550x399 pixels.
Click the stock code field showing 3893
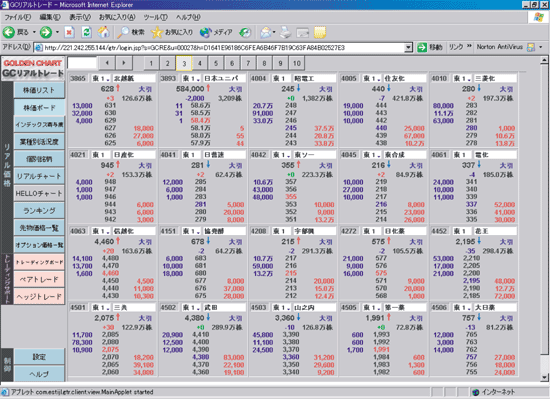click(x=168, y=78)
